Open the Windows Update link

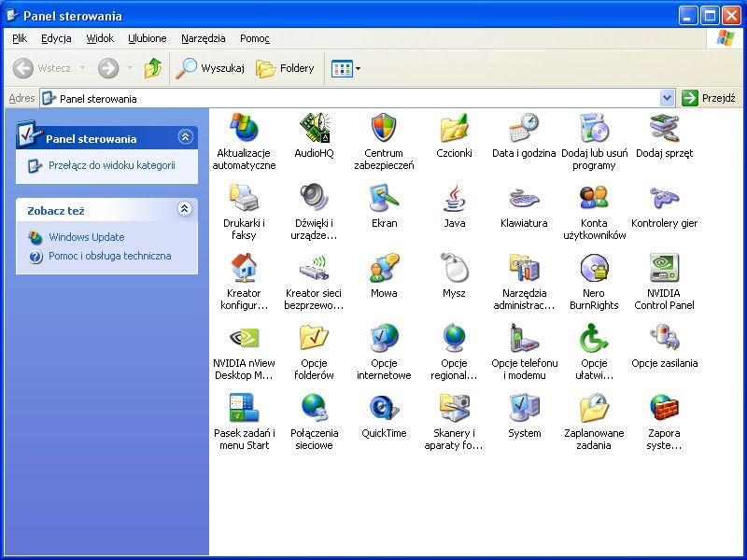[86, 237]
